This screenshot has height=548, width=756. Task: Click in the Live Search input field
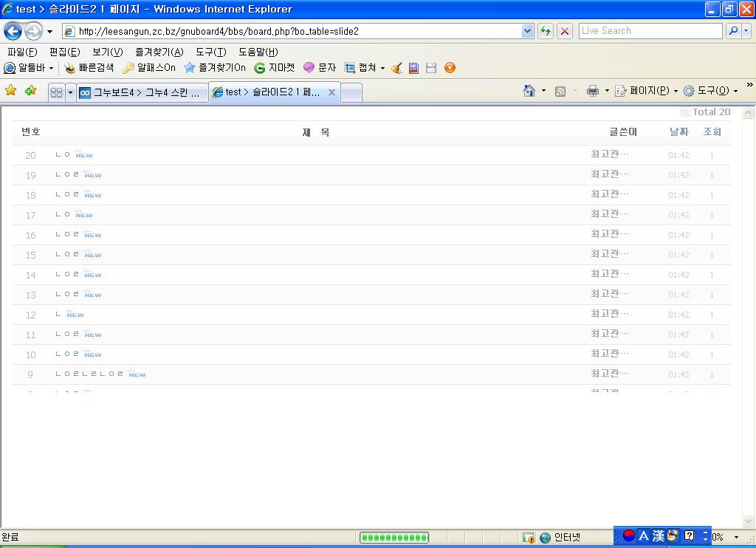650,31
